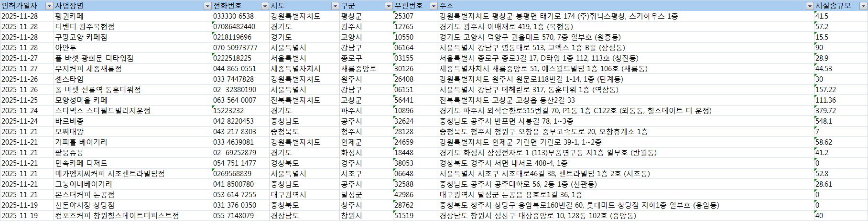Image resolution: width=868 pixels, height=221 pixels.
Task: Select the business name cell 아얀투
Action: [x=132, y=48]
